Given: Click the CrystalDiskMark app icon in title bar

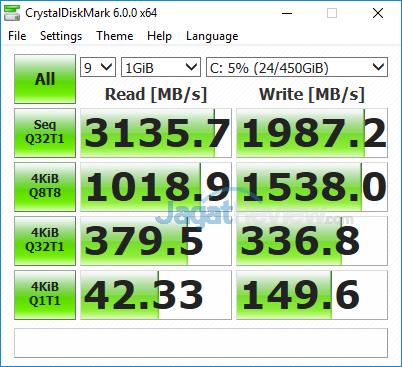Looking at the screenshot, I should click(x=12, y=13).
